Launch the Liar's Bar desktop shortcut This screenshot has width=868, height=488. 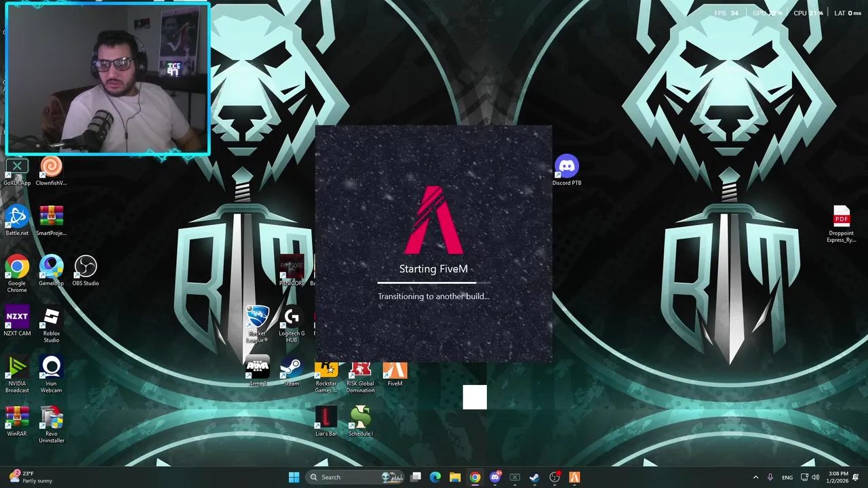click(326, 422)
